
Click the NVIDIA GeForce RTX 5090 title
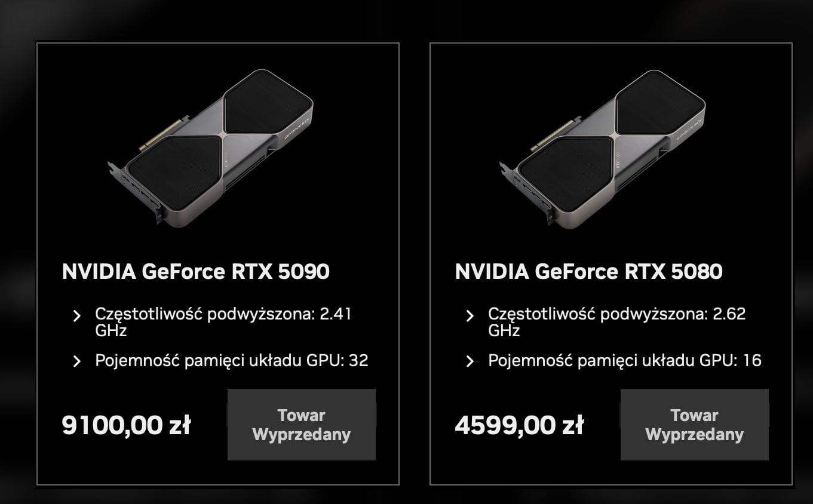pyautogui.click(x=195, y=272)
